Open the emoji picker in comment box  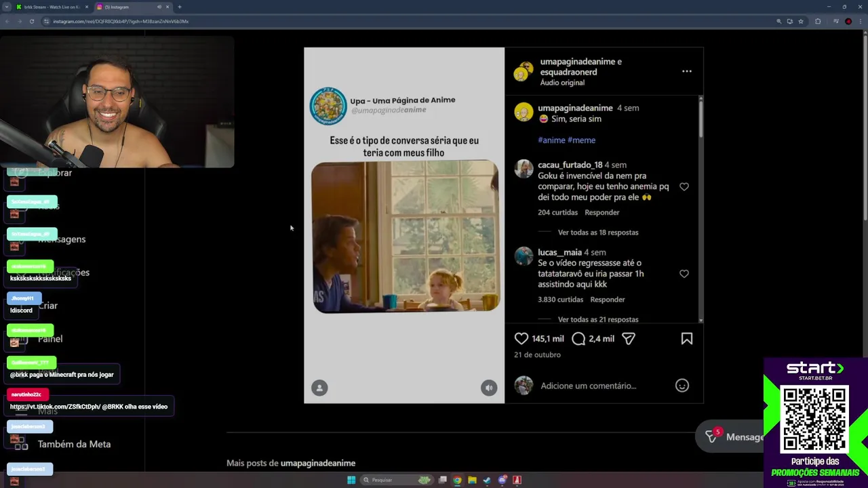coord(682,386)
